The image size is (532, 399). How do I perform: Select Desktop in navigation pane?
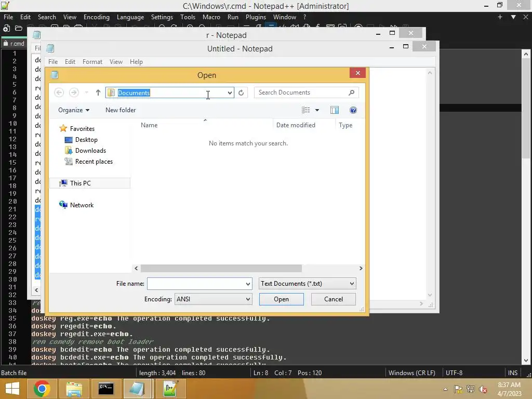[86, 139]
